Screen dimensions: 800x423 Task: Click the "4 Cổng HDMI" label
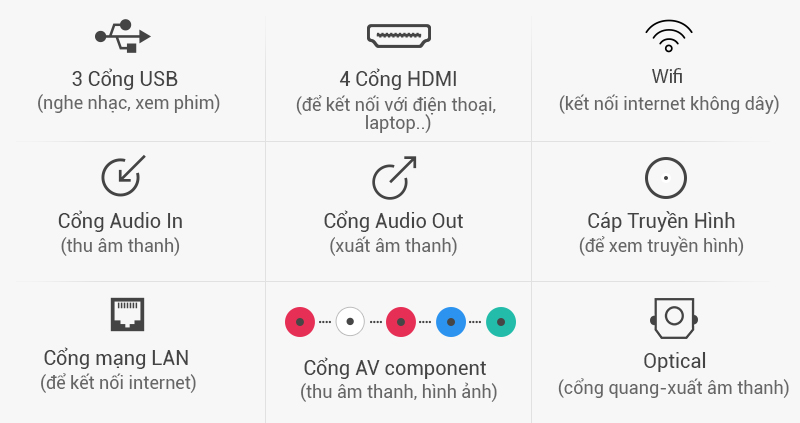pos(398,80)
